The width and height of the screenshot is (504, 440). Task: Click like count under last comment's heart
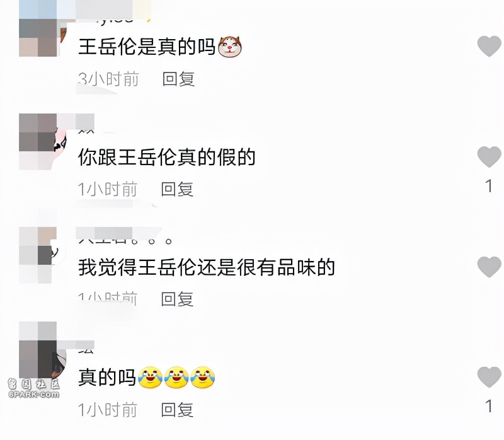[489, 406]
